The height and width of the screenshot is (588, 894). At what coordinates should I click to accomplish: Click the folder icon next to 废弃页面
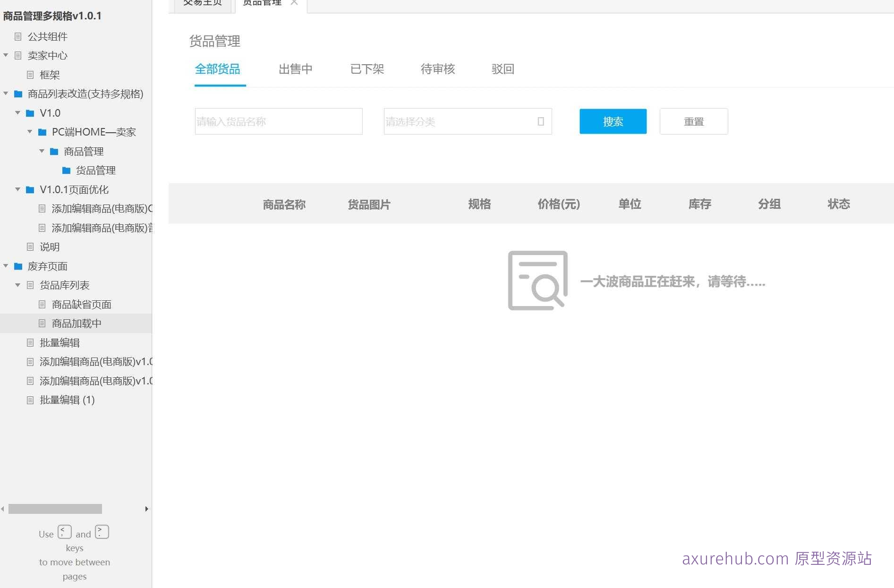tap(18, 266)
